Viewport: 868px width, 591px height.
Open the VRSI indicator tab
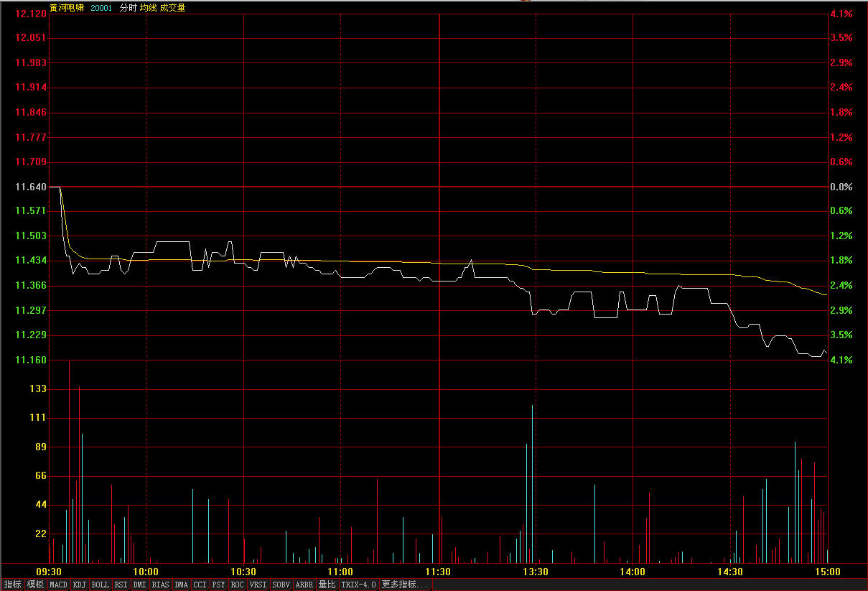pos(258,585)
